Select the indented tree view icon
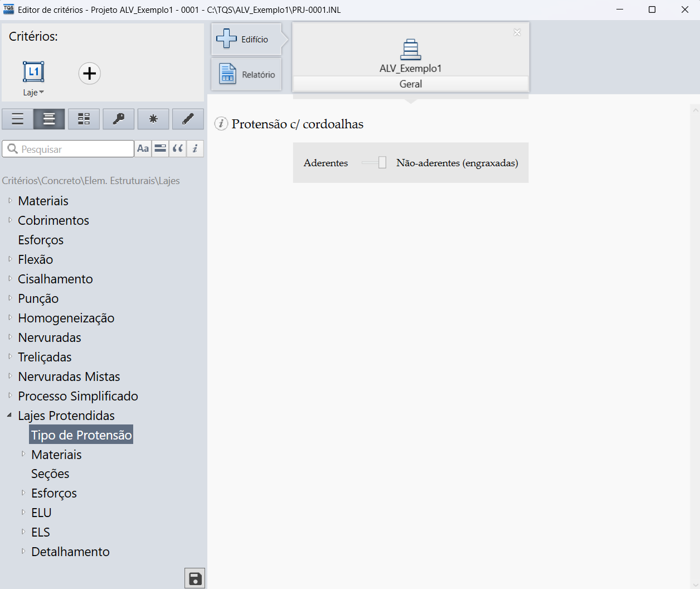The image size is (700, 589). coord(49,119)
